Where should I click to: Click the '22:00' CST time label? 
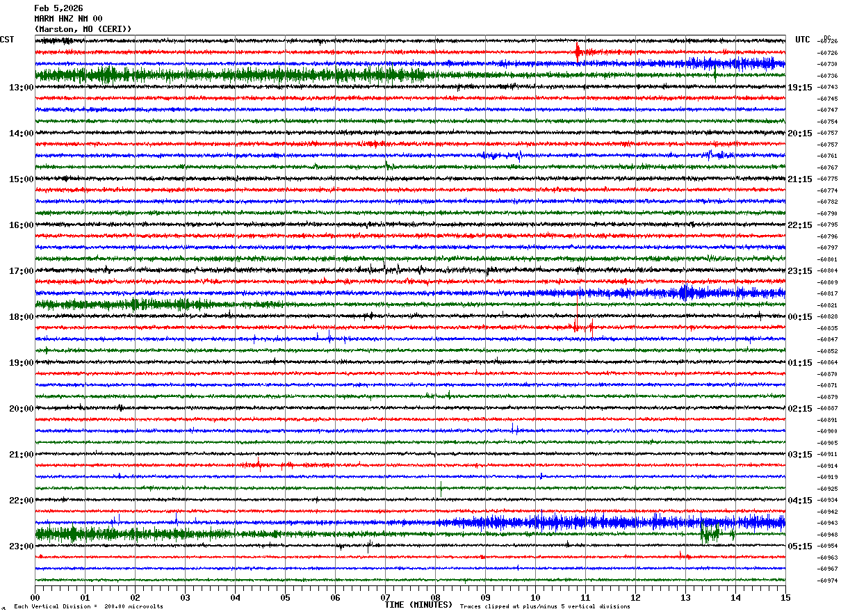pyautogui.click(x=22, y=501)
